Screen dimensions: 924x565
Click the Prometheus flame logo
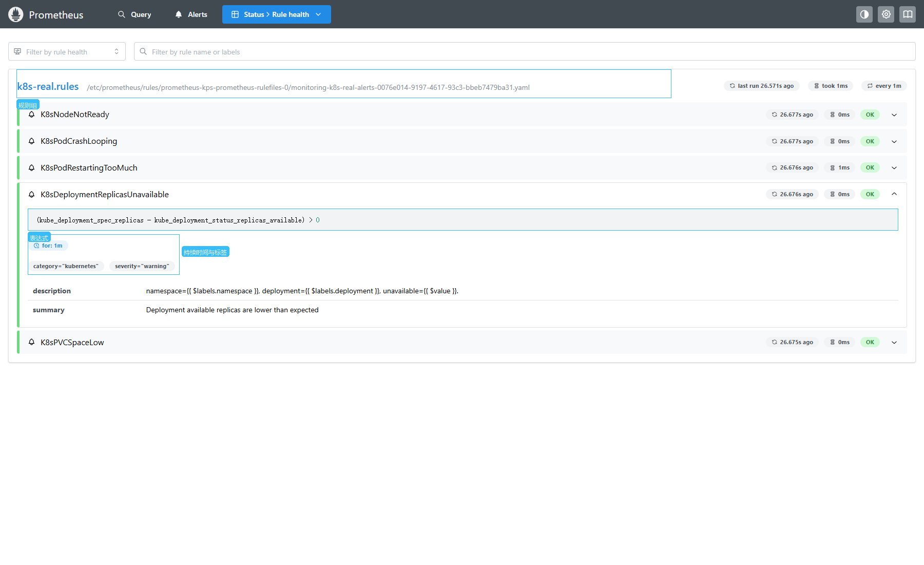tap(16, 14)
